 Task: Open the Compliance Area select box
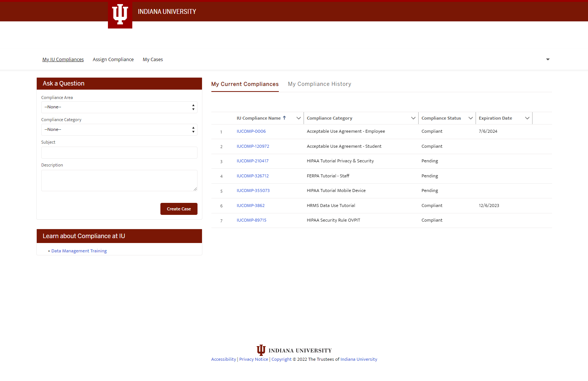(119, 107)
